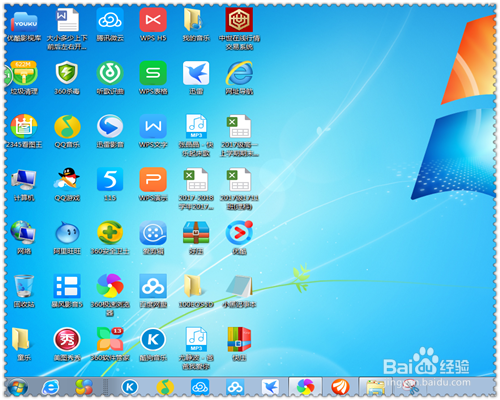The height and width of the screenshot is (400, 500).
Task: Open the notepad-style 小黑记事本 icon
Action: 239,286
